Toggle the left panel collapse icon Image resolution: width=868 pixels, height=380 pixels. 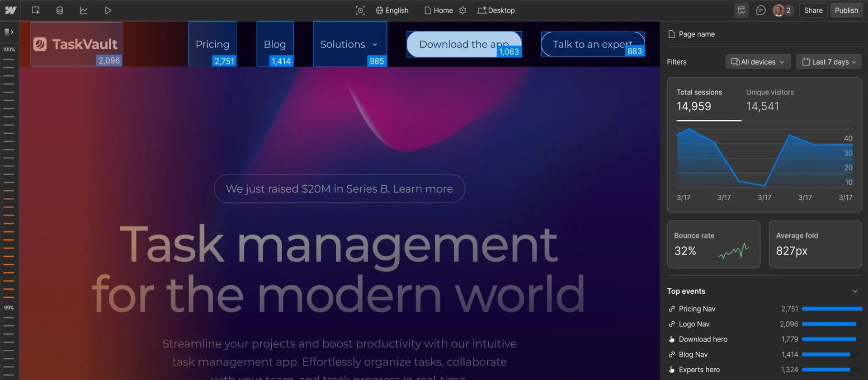9,32
